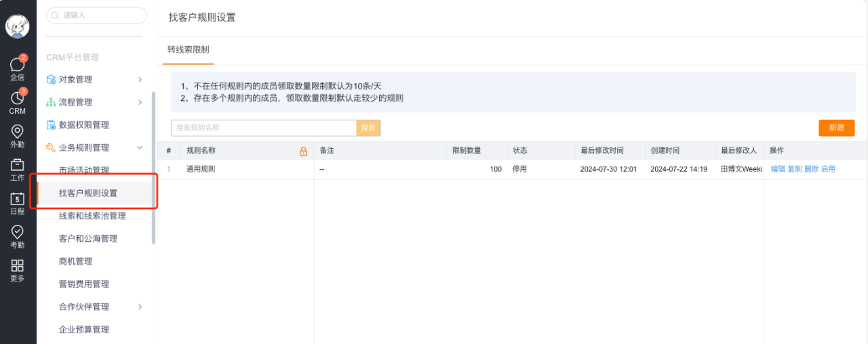This screenshot has height=344, width=868.
Task: Open 线索和线索池管理 menu item
Action: pos(92,216)
